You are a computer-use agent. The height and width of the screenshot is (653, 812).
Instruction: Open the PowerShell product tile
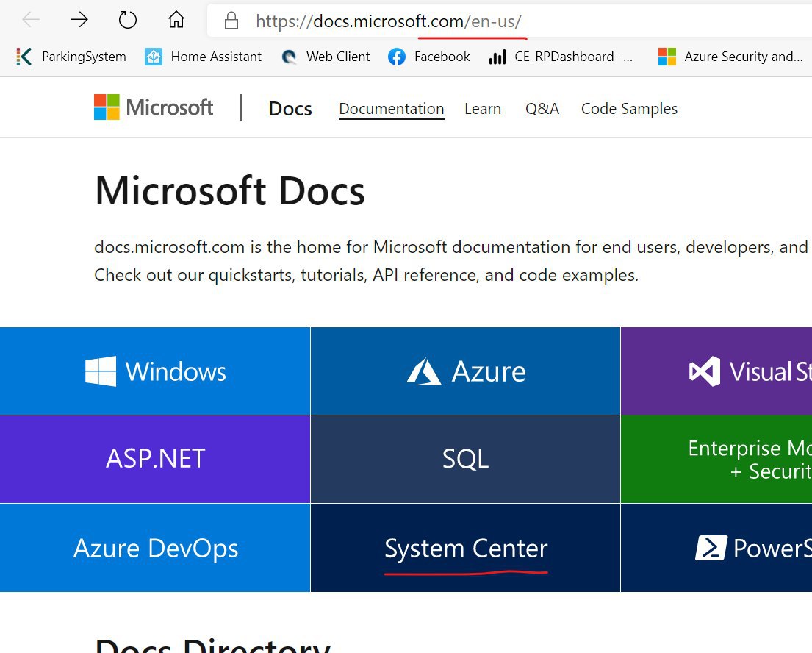[x=716, y=548]
